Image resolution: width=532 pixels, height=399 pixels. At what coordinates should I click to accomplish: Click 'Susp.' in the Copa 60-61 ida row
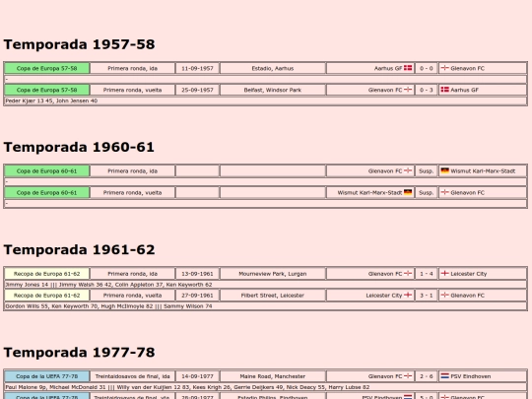427,171
